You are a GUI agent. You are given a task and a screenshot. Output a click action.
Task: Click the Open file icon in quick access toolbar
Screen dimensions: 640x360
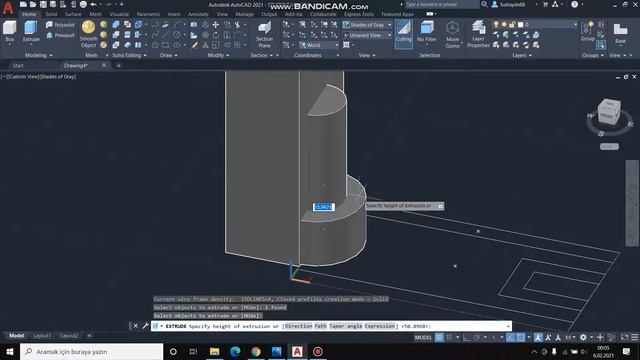click(33, 4)
